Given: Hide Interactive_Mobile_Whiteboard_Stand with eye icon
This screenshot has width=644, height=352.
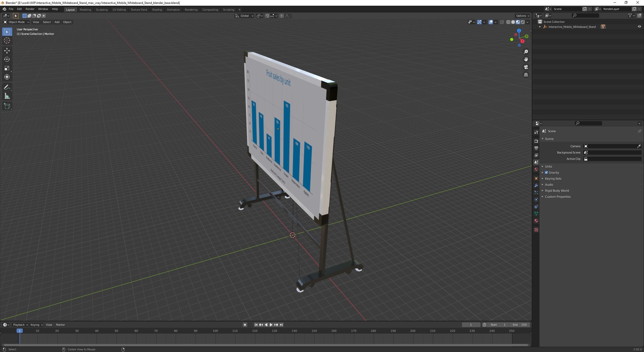Looking at the screenshot, I should [639, 27].
